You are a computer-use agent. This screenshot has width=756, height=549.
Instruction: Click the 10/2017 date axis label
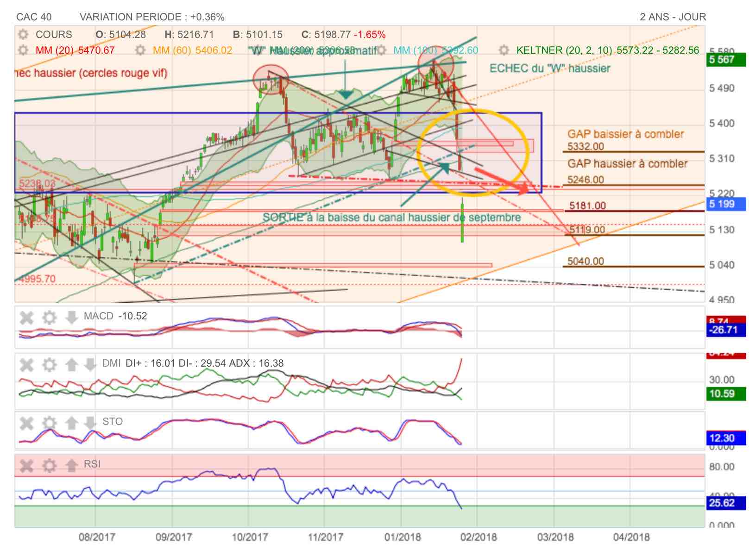(x=250, y=537)
